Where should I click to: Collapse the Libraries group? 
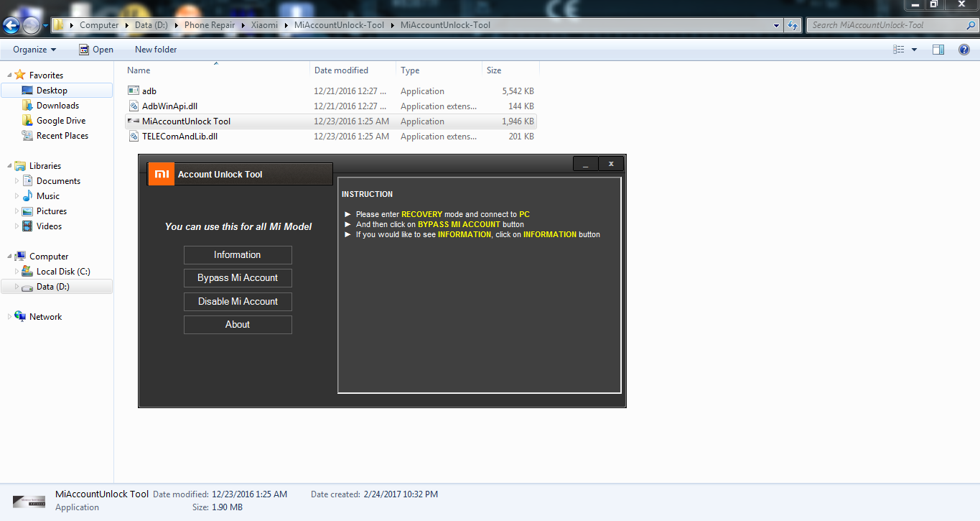pyautogui.click(x=9, y=166)
